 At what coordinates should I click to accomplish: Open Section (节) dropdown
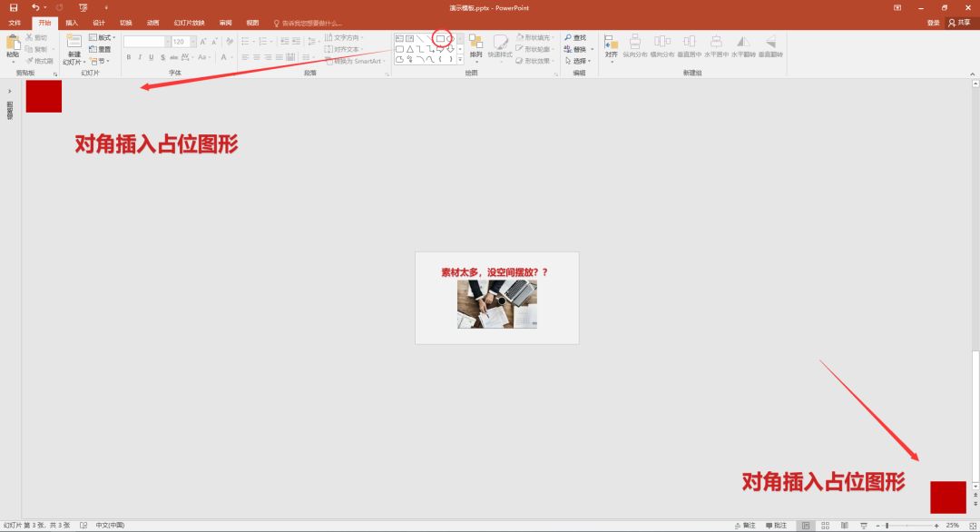pyautogui.click(x=100, y=61)
